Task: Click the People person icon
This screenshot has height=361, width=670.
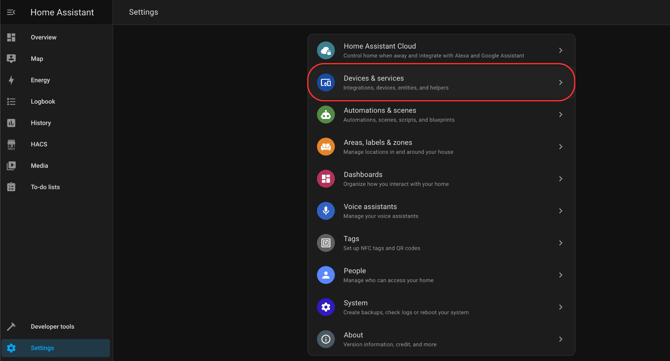Action: tap(326, 275)
